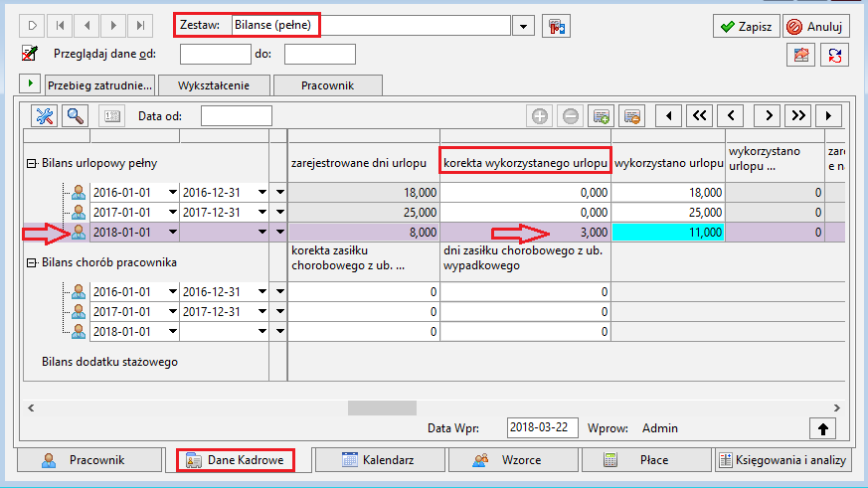868x488 pixels.
Task: Collapse the Bilans chorób pracownika group
Action: [32, 262]
